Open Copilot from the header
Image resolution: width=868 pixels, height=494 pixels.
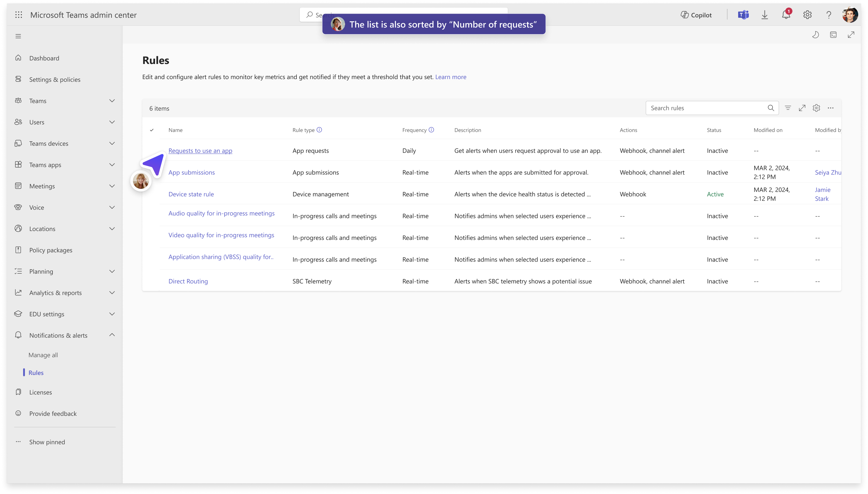pyautogui.click(x=696, y=15)
